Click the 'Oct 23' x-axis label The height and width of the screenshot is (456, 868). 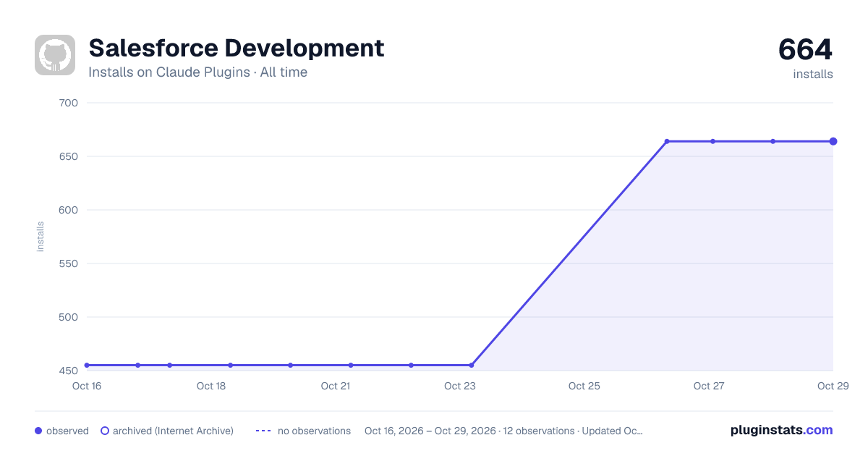click(460, 386)
